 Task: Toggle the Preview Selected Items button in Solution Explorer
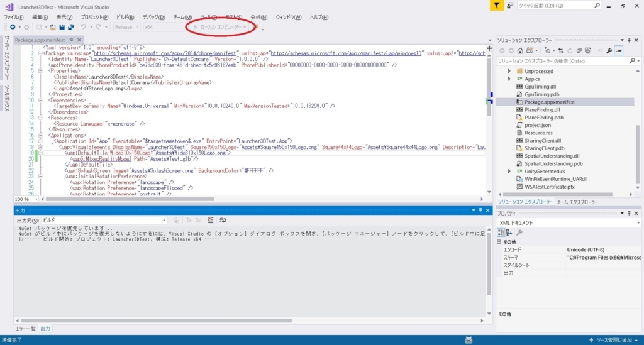tap(619, 50)
